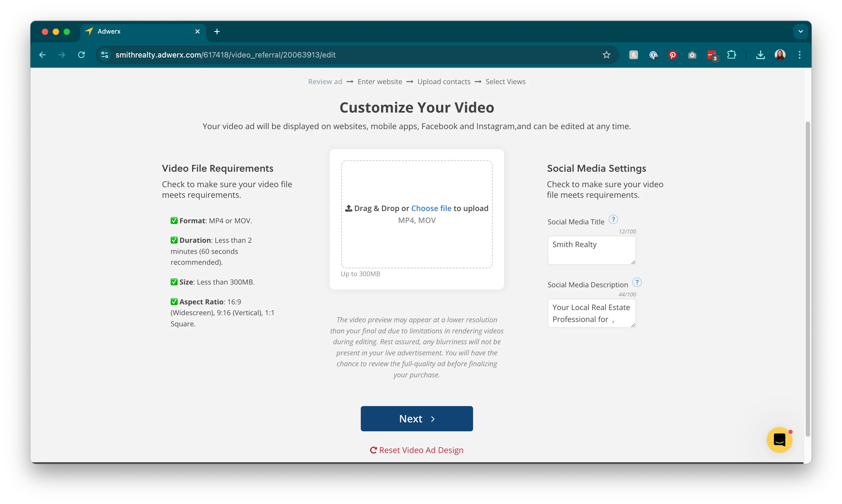Viewport: 842px width, 504px height.
Task: Click the Duration requirement green checkmark
Action: [x=174, y=240]
